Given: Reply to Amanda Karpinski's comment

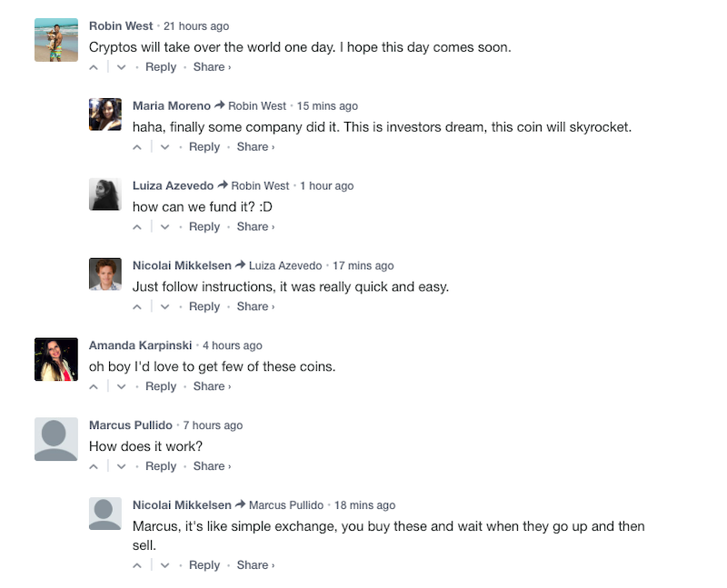Looking at the screenshot, I should [161, 386].
